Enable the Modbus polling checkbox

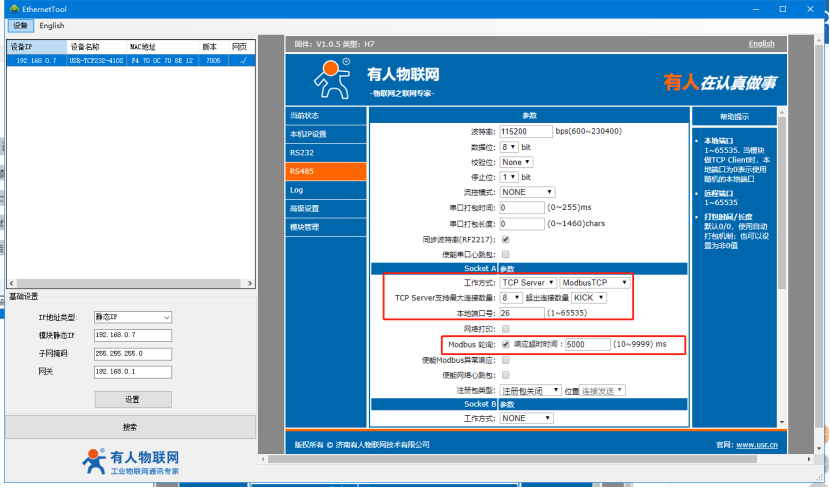click(505, 343)
